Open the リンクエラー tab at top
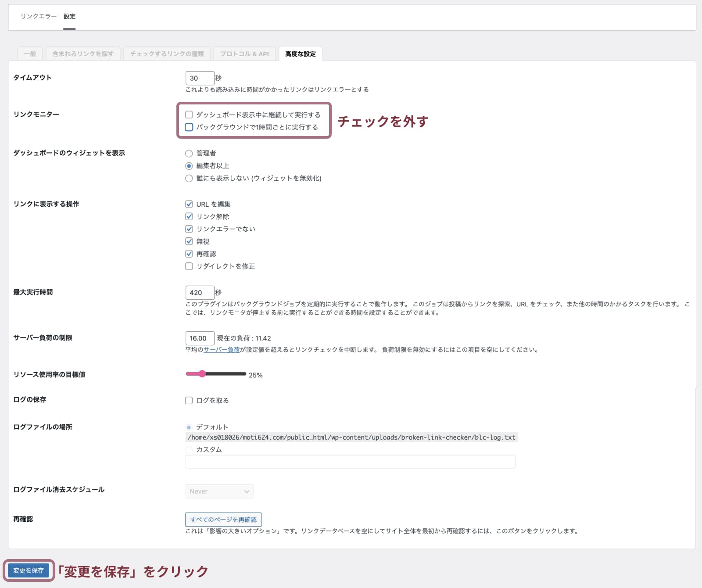Viewport: 702px width, 588px height. [x=39, y=16]
